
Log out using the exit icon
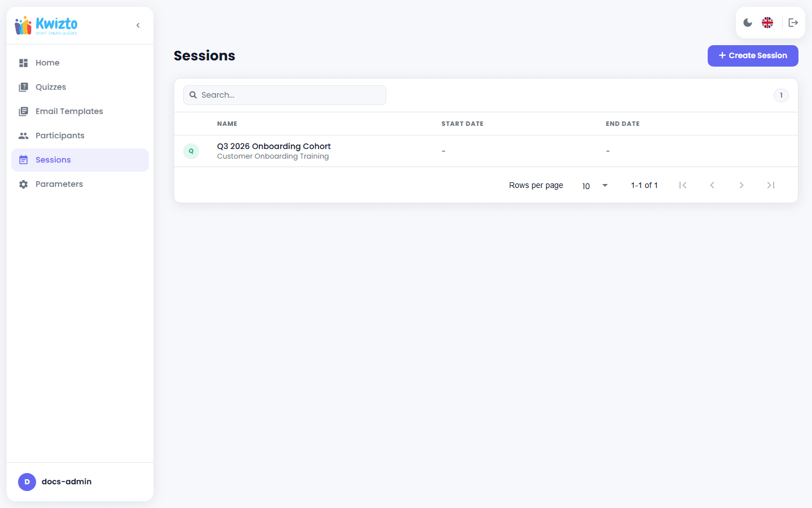point(793,23)
